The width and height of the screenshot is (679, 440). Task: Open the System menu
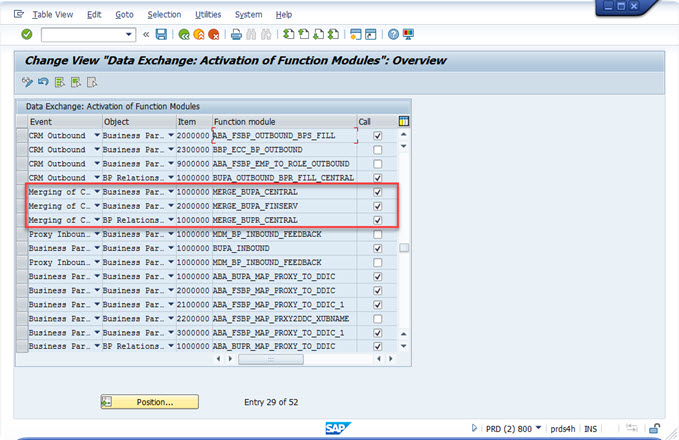coord(248,14)
